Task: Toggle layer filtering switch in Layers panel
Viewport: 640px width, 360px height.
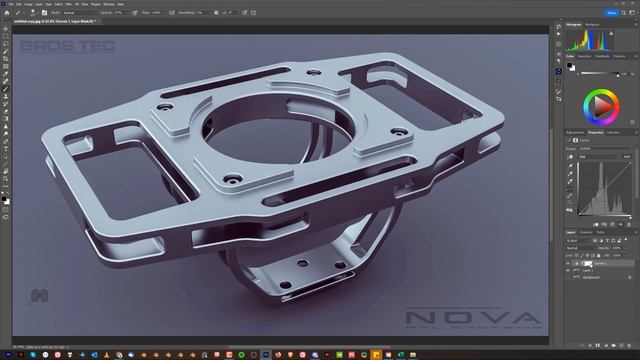Action: coord(626,240)
